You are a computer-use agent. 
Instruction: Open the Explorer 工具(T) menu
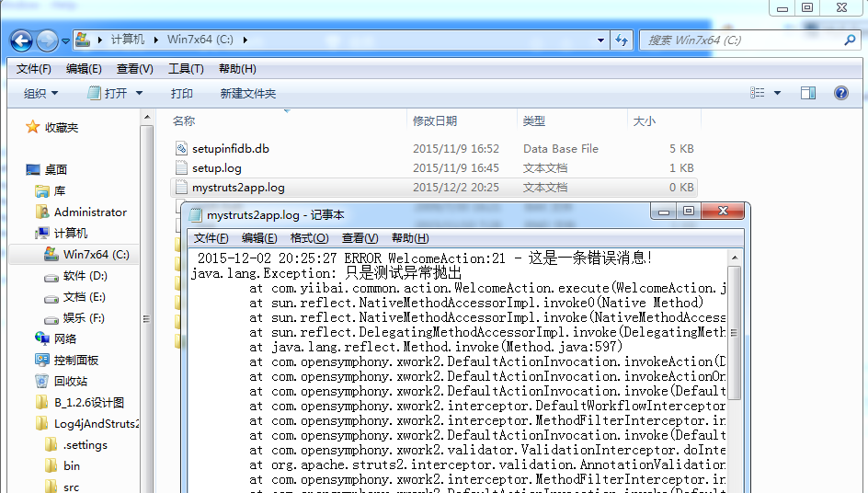click(186, 69)
